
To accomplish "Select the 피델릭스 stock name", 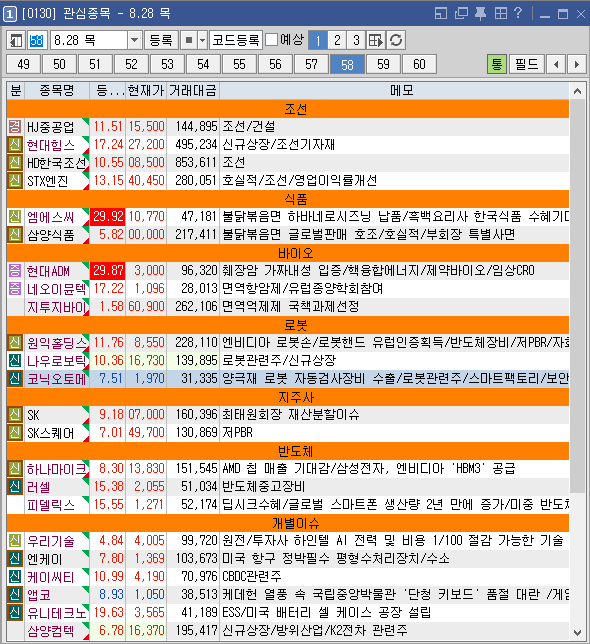I will click(x=51, y=505).
